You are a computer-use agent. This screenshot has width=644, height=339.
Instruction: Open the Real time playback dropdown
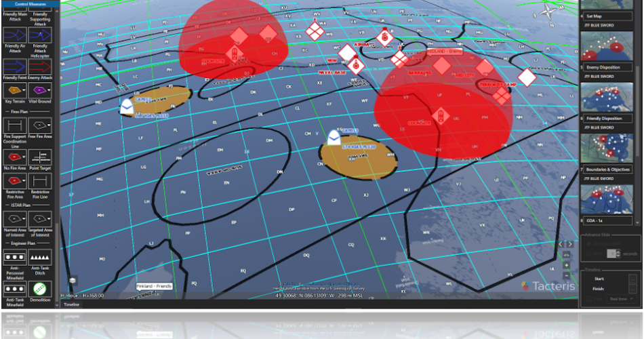(622, 299)
